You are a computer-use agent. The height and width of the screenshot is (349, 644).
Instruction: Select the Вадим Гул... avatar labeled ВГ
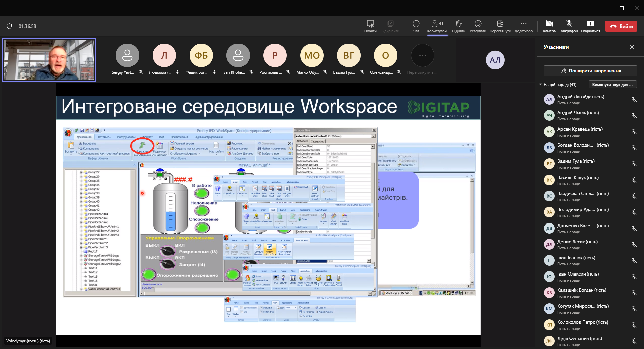click(349, 55)
